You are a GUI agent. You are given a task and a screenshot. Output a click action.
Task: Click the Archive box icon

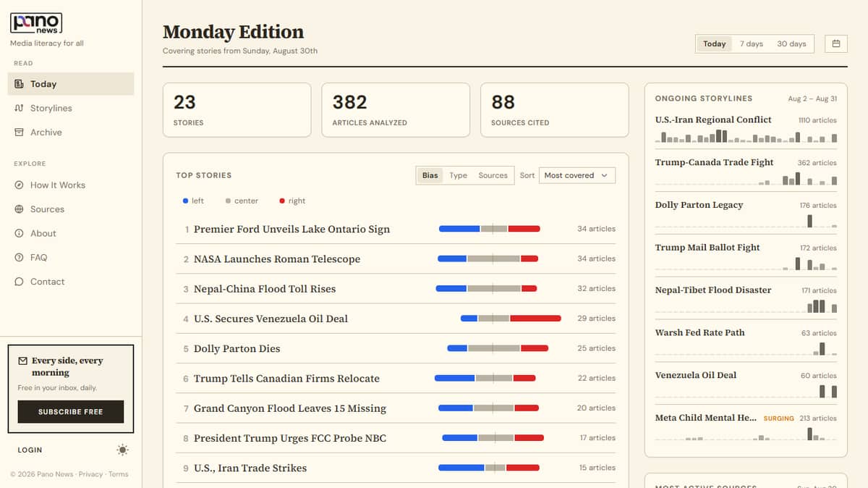click(x=19, y=132)
